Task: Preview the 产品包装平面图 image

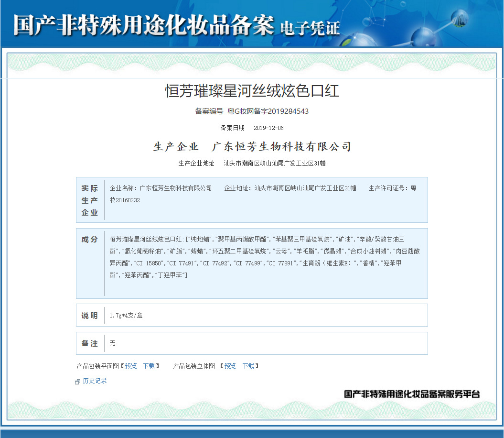Action: [x=131, y=366]
